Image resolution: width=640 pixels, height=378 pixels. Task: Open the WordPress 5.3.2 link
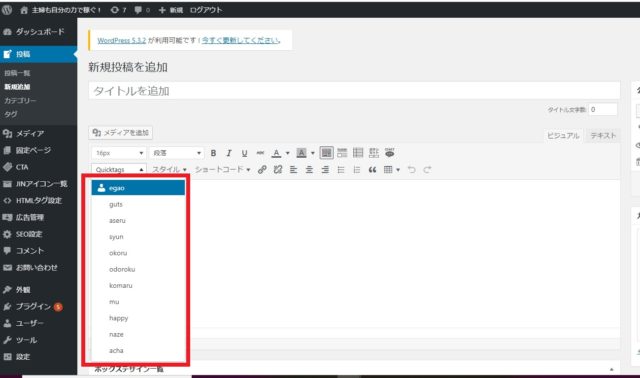(122, 40)
